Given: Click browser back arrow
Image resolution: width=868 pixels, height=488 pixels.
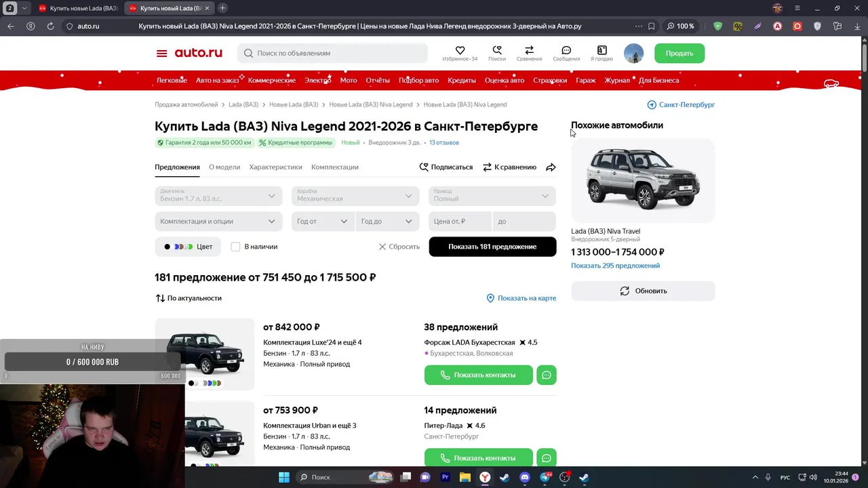Looking at the screenshot, I should coord(11,26).
